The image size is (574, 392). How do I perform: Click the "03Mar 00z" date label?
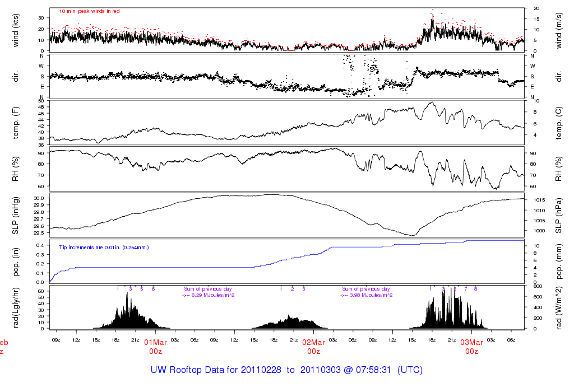point(472,347)
